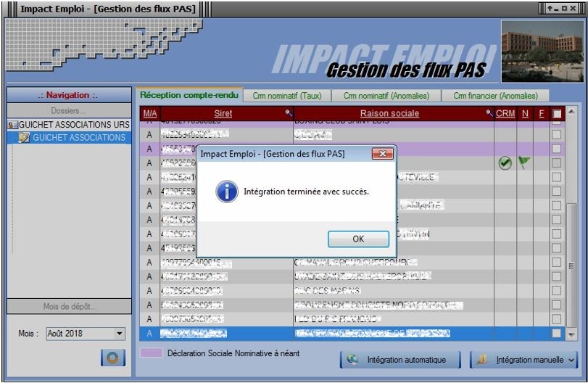This screenshot has width=588, height=383.
Task: Click the purple Déclaration à néant swatch
Action: point(151,353)
